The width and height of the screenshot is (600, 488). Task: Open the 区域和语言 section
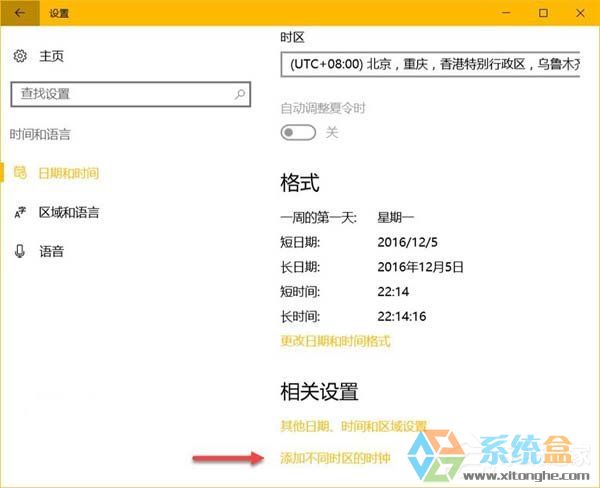click(69, 212)
